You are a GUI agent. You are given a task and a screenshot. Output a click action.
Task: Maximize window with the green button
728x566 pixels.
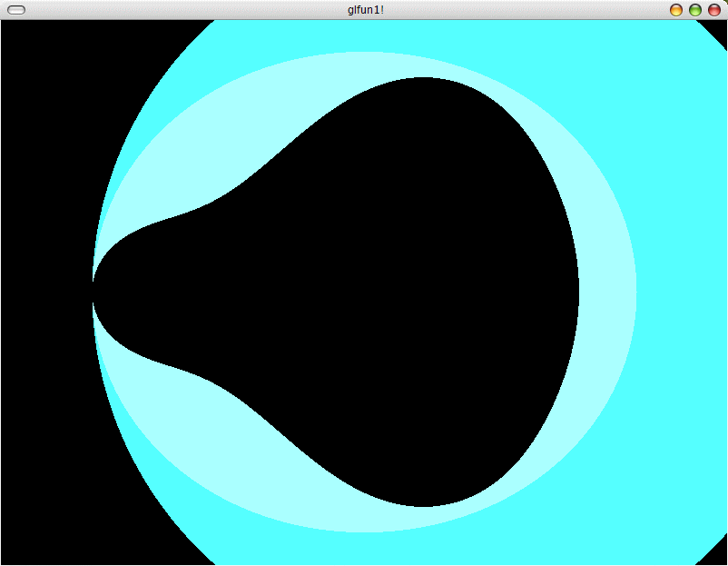pyautogui.click(x=695, y=10)
